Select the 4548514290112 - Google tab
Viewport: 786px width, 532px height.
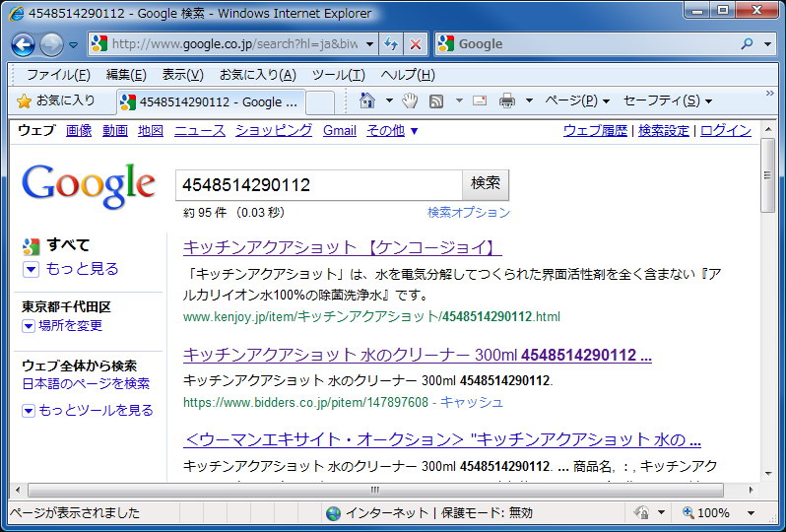pyautogui.click(x=211, y=102)
